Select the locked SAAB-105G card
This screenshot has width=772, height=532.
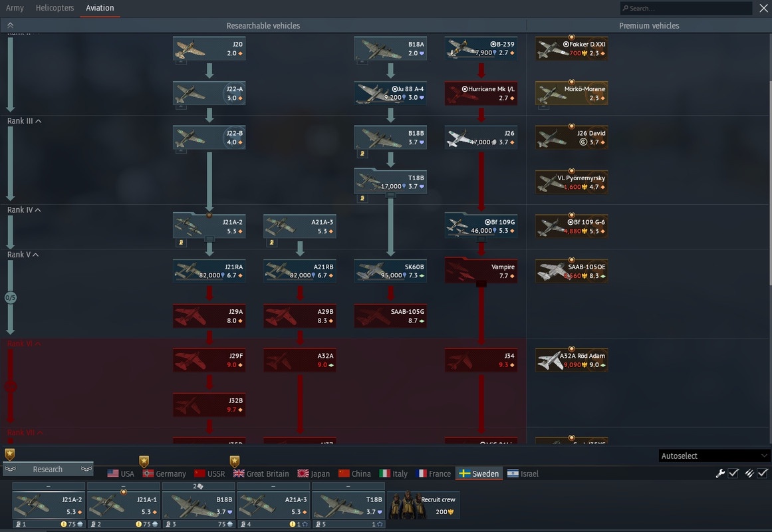pyautogui.click(x=390, y=316)
